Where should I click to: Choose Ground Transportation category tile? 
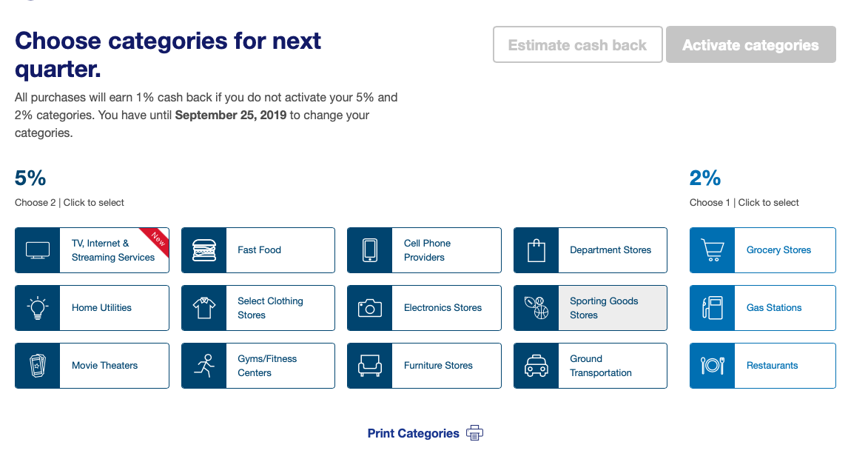click(x=590, y=366)
